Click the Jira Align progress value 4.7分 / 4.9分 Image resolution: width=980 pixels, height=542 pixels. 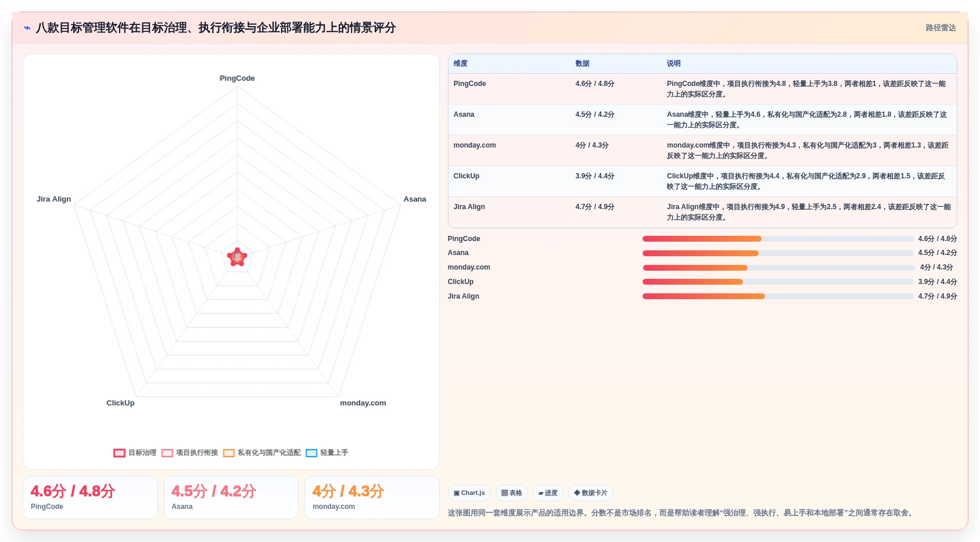tap(938, 296)
